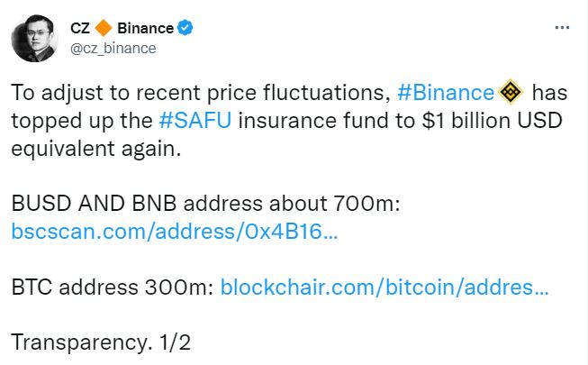
Task: Open the @cz_binance handle link
Action: pos(113,48)
